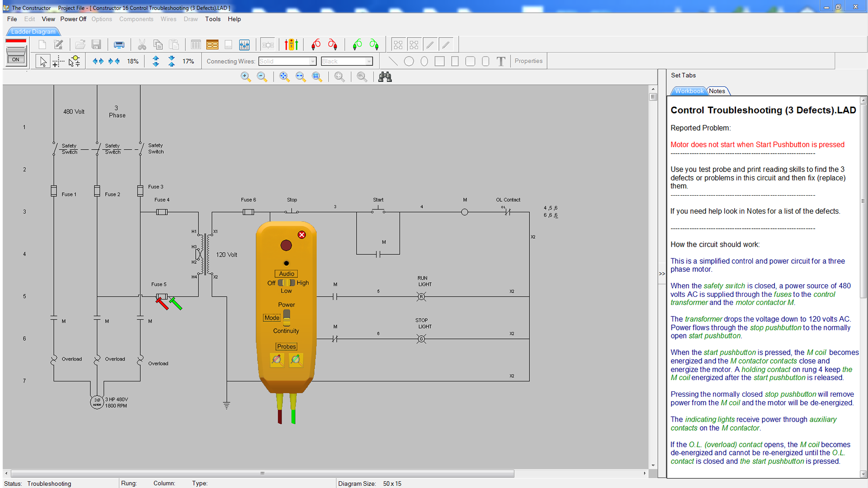Toggle the tester Power/Continuity mode switch

[287, 318]
